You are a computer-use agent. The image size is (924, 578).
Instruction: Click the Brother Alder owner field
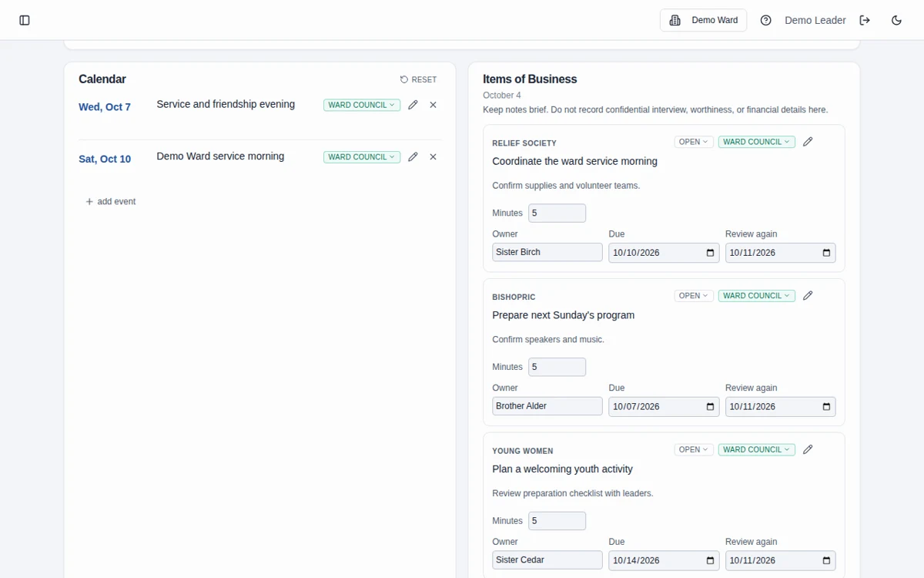pos(547,406)
